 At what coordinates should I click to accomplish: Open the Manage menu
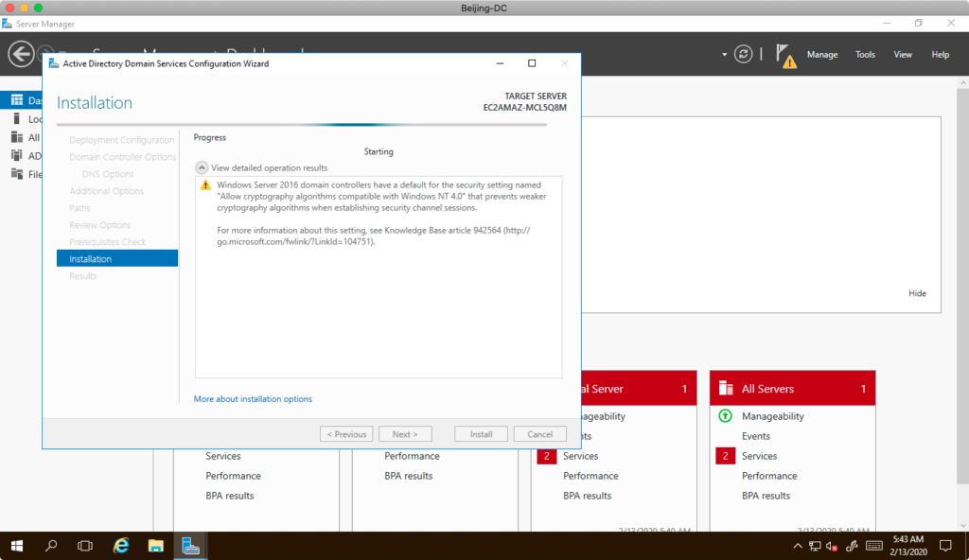click(821, 55)
